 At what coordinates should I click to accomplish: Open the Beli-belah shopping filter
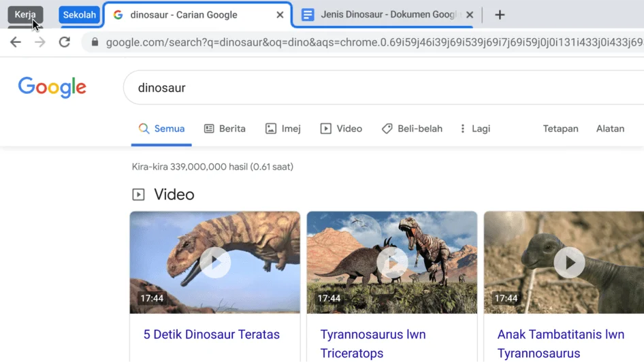click(412, 129)
